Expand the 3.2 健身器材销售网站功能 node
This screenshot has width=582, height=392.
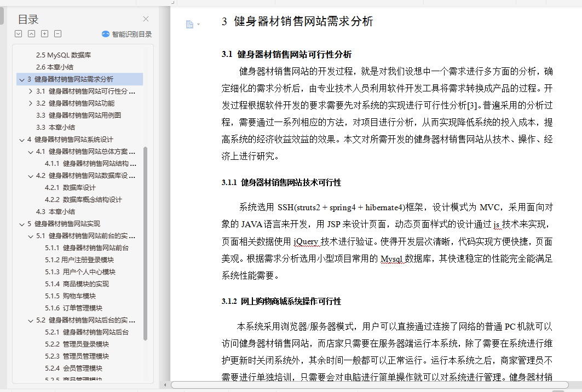click(31, 103)
